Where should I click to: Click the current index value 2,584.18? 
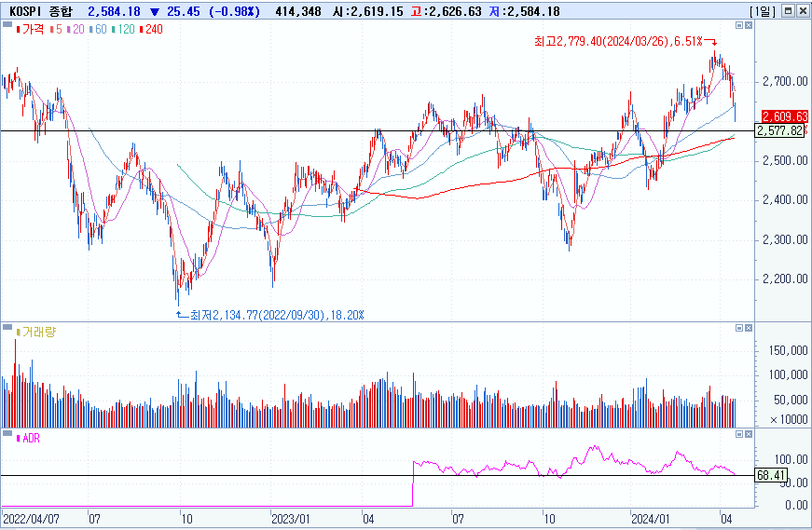(114, 11)
